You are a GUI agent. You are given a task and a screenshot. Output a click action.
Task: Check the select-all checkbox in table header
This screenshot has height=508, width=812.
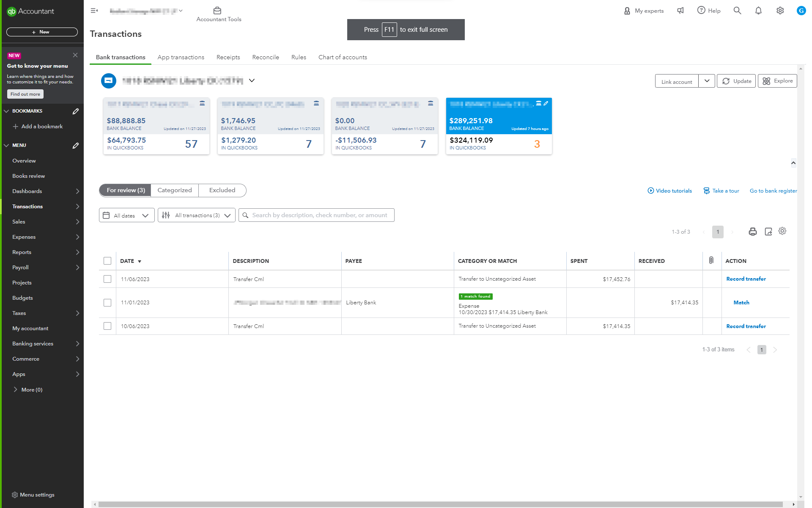(107, 261)
